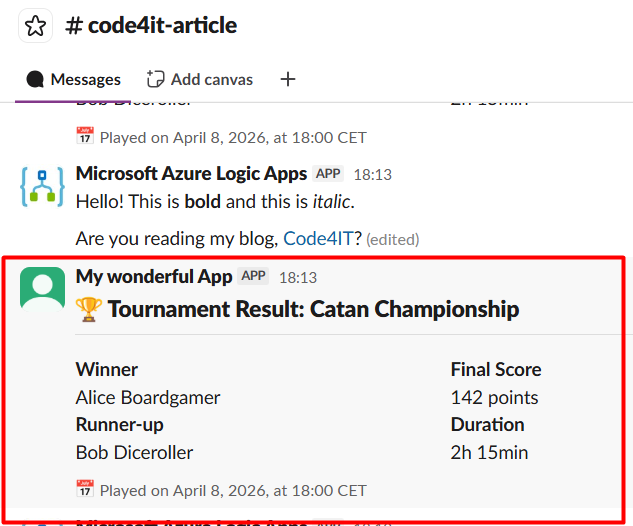Image resolution: width=633 pixels, height=526 pixels.
Task: Click the 18:13 timestamp of tournament message
Action: (297, 277)
